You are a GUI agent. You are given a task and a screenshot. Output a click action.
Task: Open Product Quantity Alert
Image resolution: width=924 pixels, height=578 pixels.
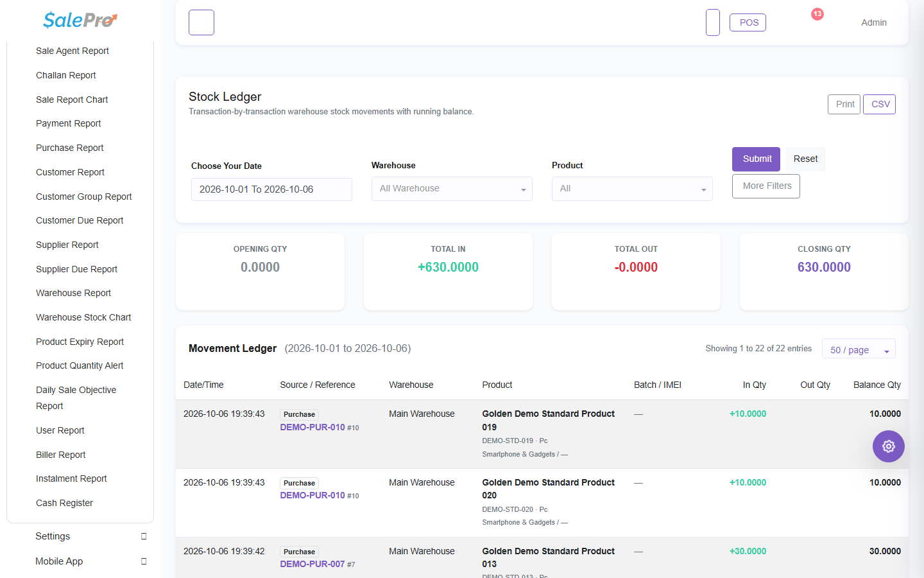80,365
